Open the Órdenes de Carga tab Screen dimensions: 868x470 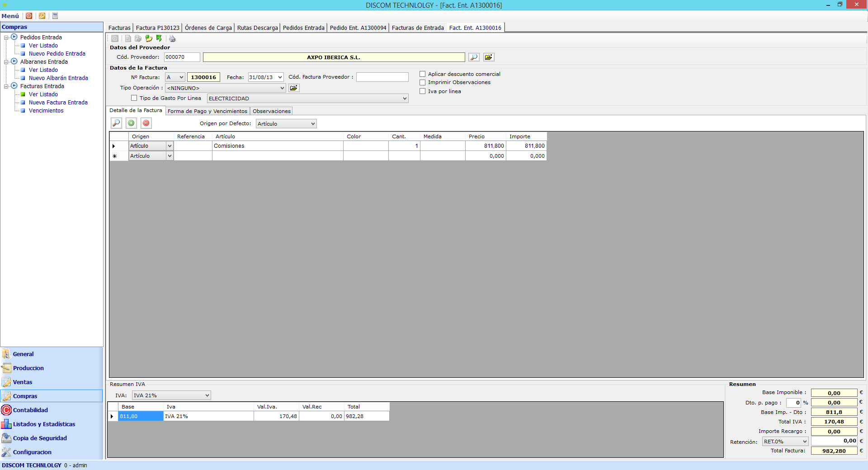point(208,28)
